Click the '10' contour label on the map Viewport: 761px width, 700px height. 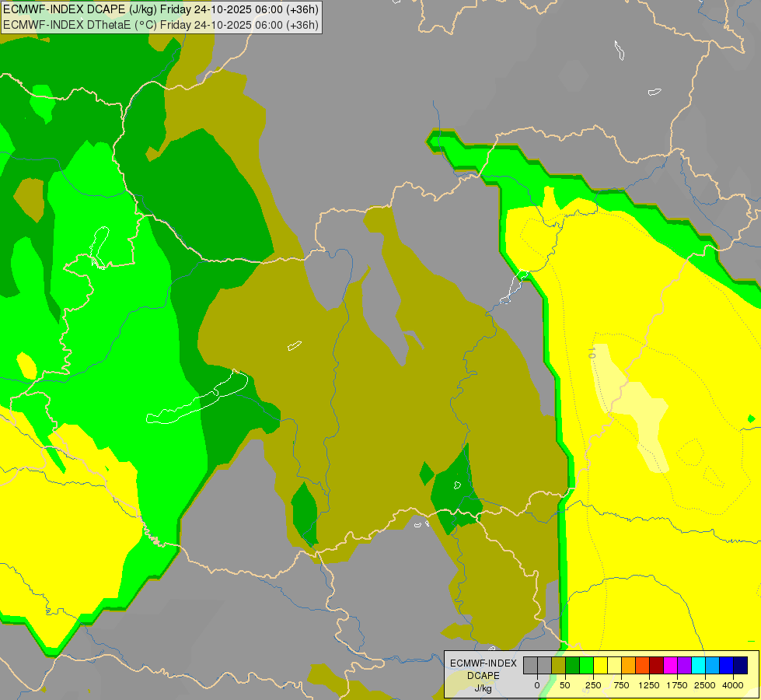coord(591,352)
